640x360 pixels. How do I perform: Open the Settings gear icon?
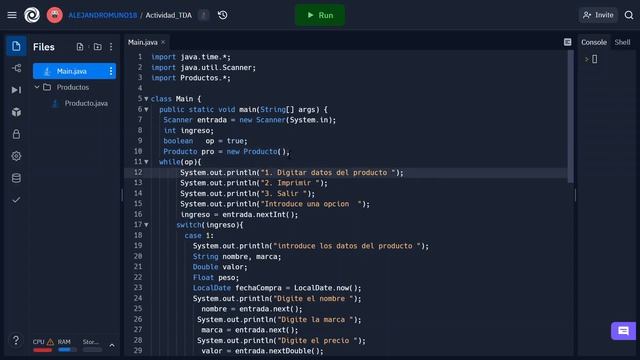click(x=16, y=156)
